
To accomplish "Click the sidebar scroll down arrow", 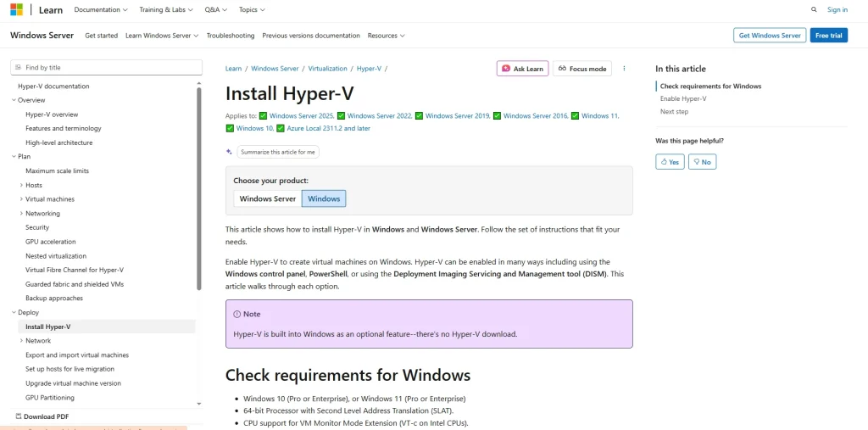I will point(199,404).
